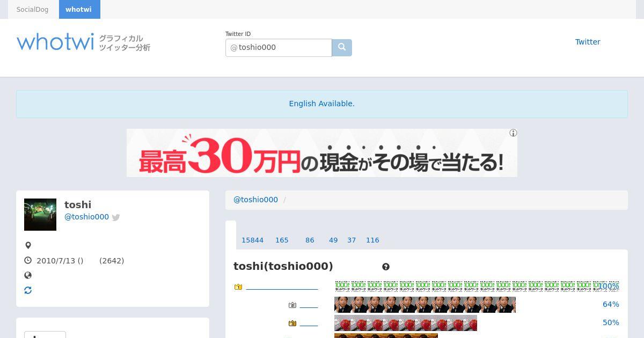The height and width of the screenshot is (338, 644).
Task: Open the 116 stats tab
Action: click(x=372, y=240)
